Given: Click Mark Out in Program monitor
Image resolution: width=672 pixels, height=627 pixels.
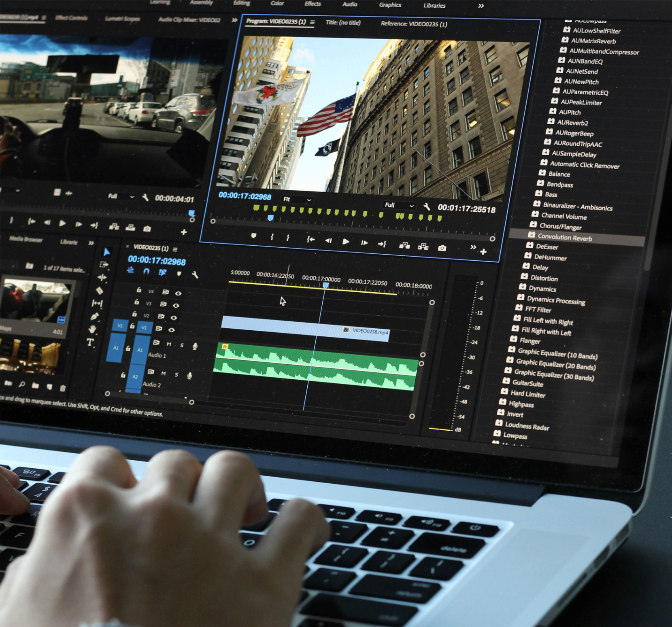Looking at the screenshot, I should (x=288, y=238).
